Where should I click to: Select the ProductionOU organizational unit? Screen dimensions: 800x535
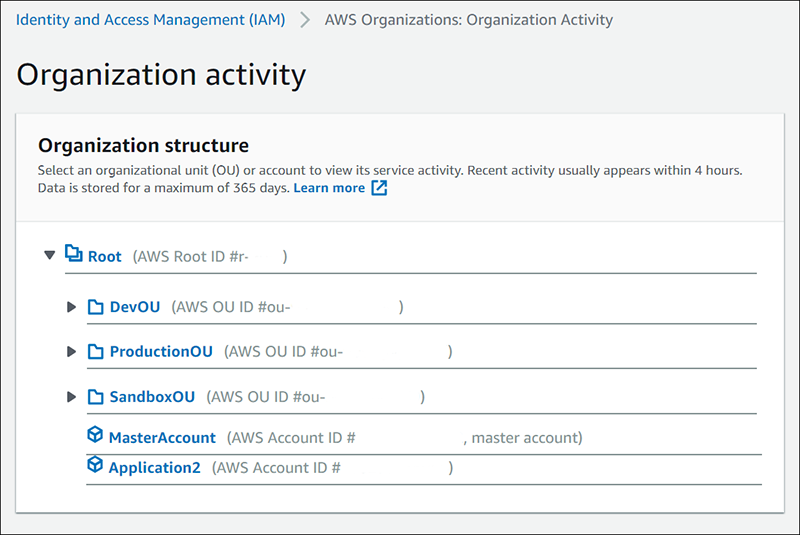pos(161,352)
